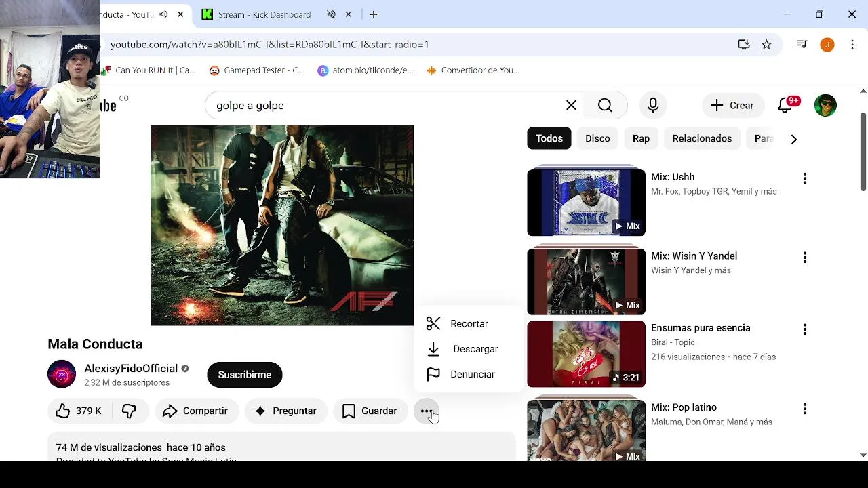The width and height of the screenshot is (868, 488).
Task: Open options for Mix: Ushh
Action: (805, 178)
